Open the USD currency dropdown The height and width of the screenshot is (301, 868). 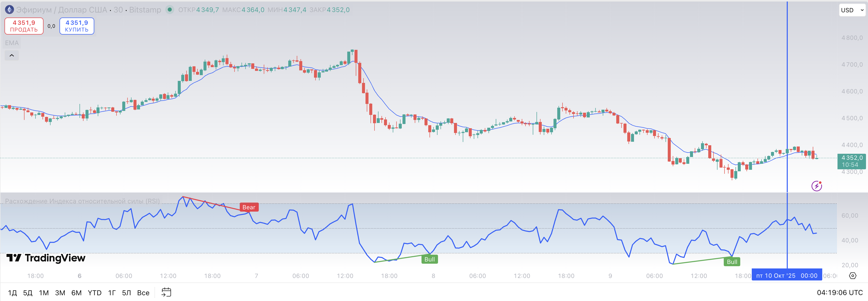tap(851, 10)
